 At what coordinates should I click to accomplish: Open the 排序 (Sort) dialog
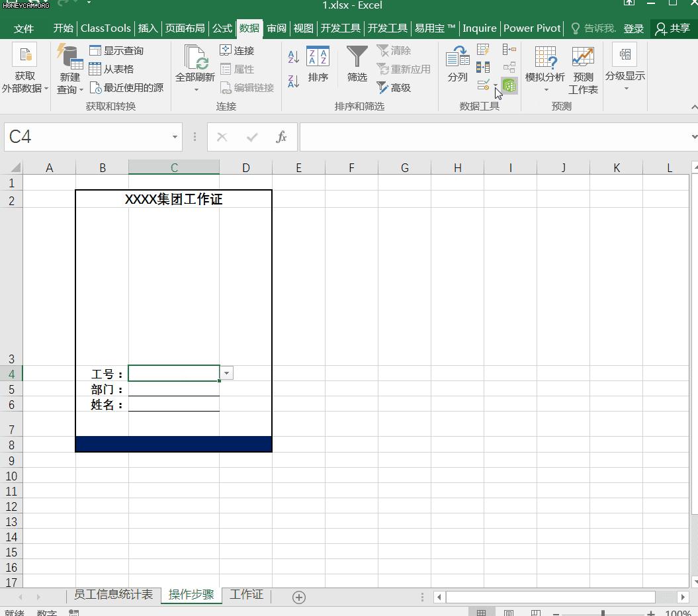318,64
